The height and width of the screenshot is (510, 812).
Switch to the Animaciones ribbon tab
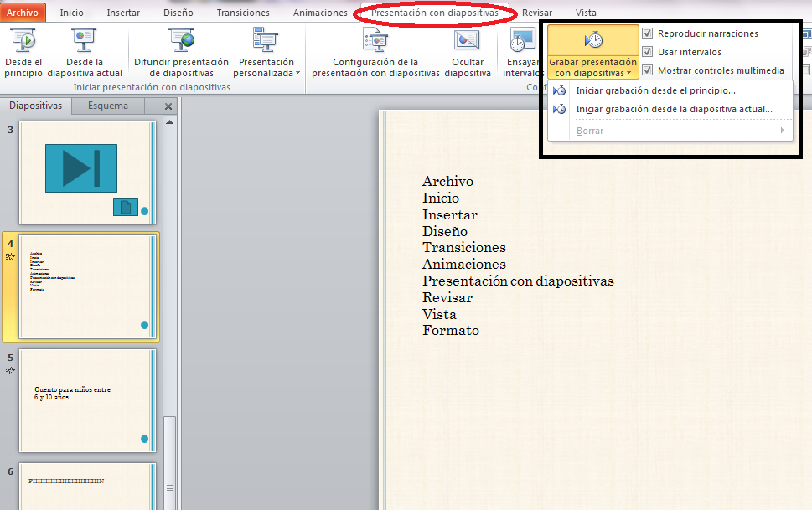click(320, 13)
